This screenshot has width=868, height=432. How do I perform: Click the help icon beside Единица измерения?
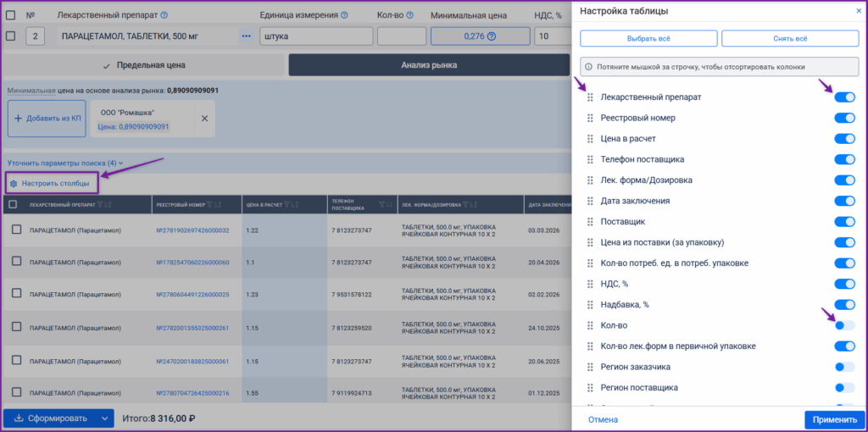(x=344, y=15)
